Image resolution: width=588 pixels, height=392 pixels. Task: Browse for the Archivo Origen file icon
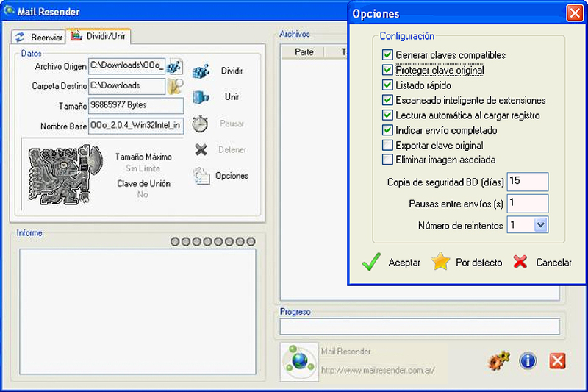pyautogui.click(x=175, y=66)
